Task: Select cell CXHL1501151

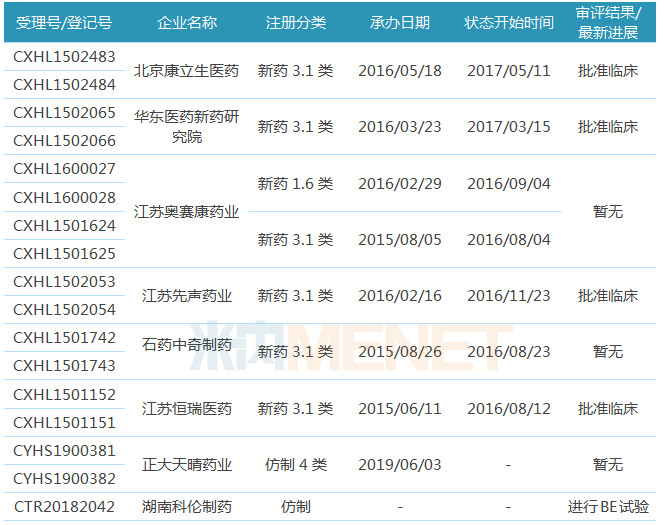Action: coord(64,423)
